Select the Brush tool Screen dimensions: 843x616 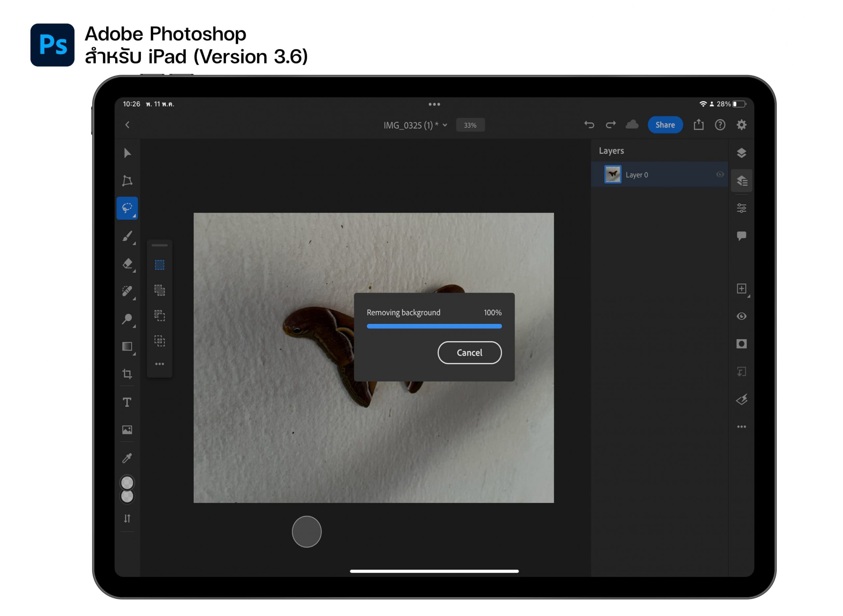point(127,236)
